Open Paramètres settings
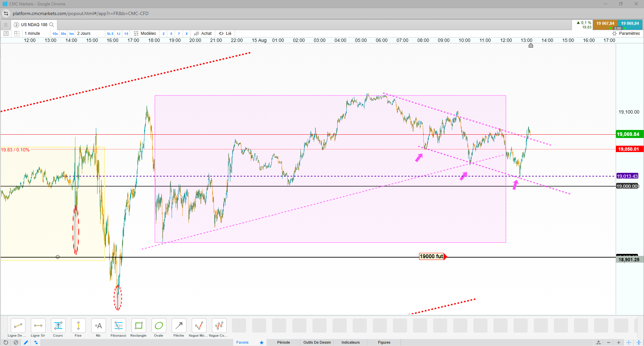The image size is (644, 346). click(626, 33)
